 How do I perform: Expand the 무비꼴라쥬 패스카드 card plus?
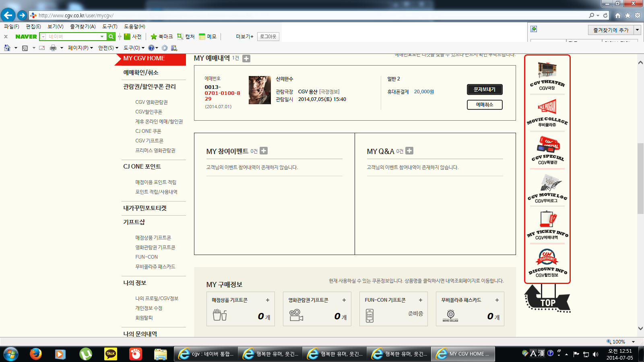click(497, 300)
